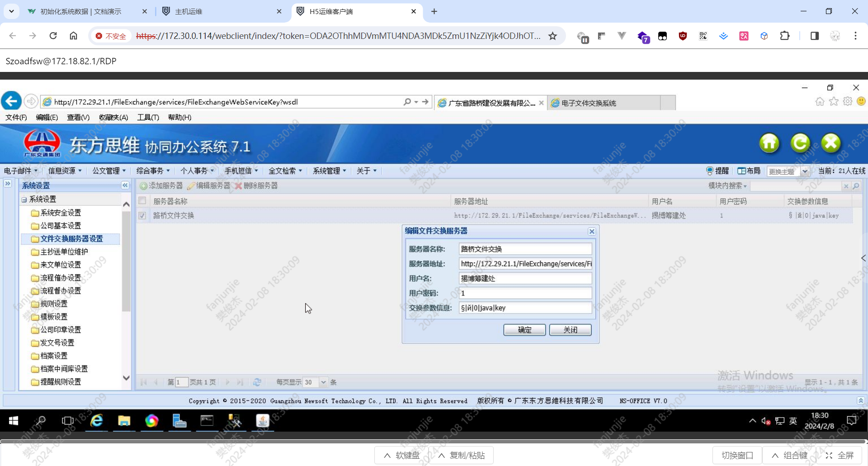Viewport: 868px width, 466px height.
Task: Open the 每页显示 page-size dropdown
Action: [323, 382]
